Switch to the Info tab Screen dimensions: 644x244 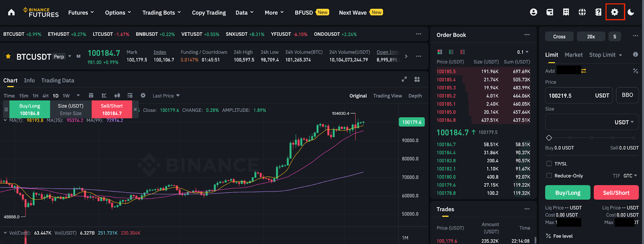point(29,80)
